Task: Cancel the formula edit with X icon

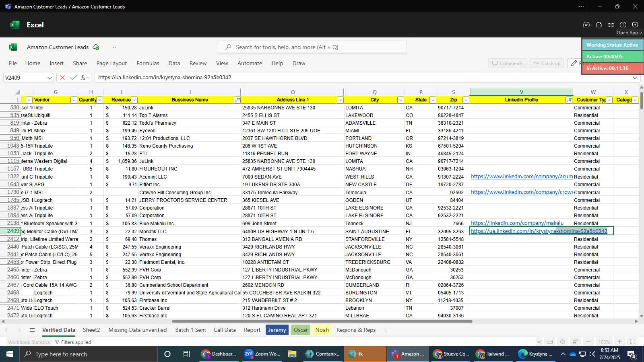Action: (x=62, y=78)
